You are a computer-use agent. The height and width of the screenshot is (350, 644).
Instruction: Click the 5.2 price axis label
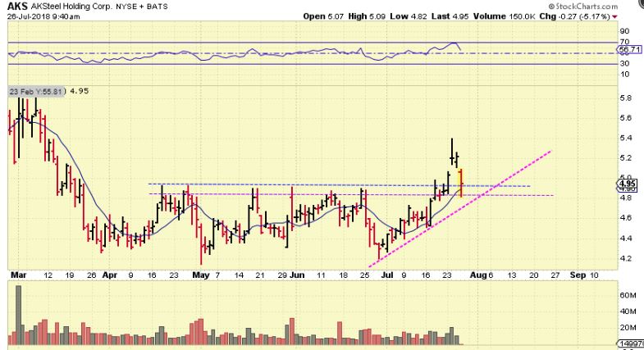click(625, 158)
